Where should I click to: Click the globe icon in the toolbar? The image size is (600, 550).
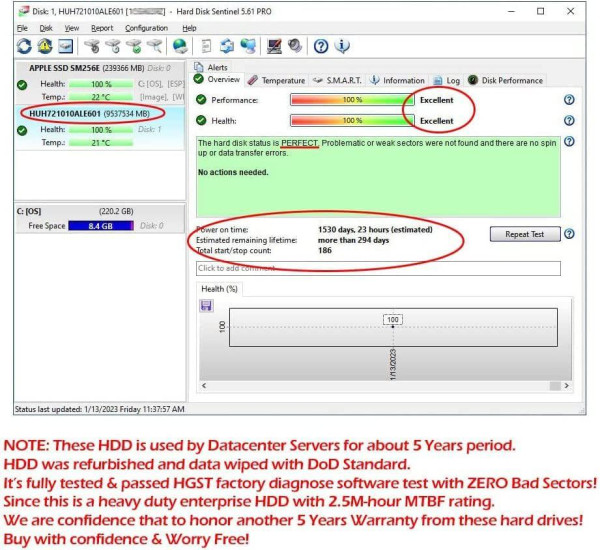[x=180, y=46]
